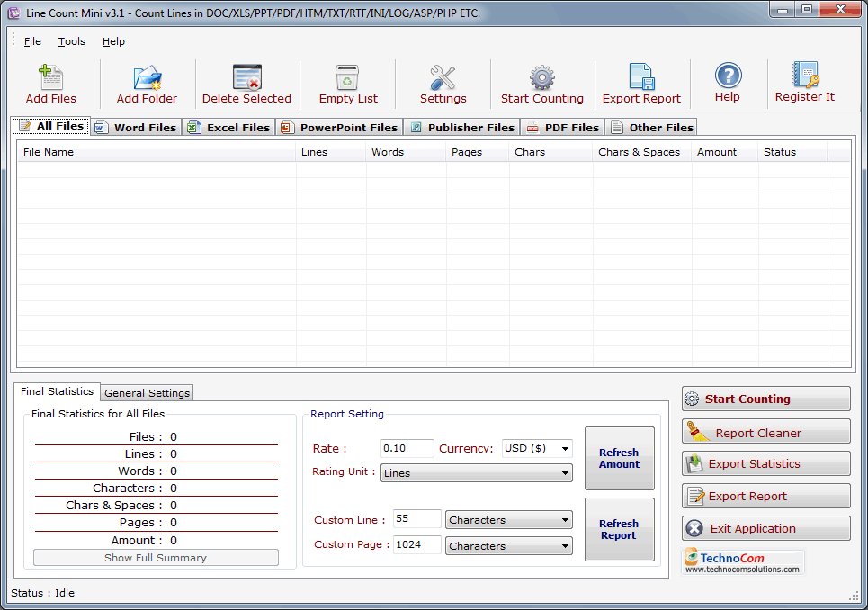Expand the Currency dropdown
Image resolution: width=868 pixels, height=610 pixels.
coord(537,448)
